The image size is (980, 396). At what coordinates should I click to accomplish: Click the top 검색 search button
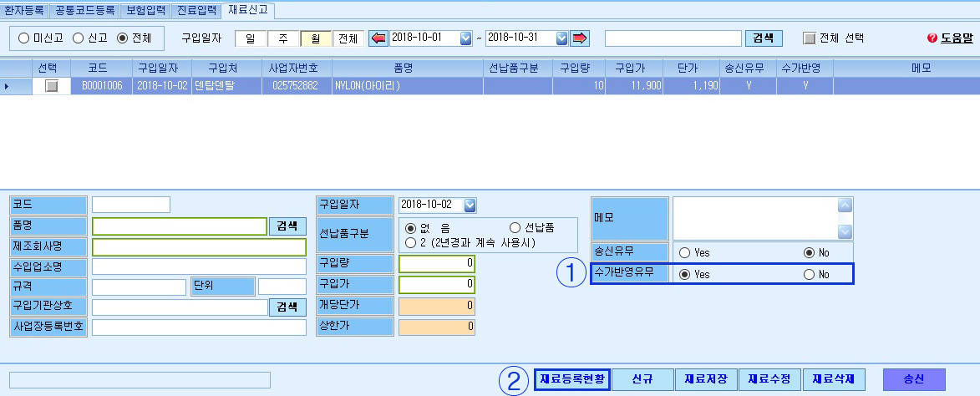764,38
